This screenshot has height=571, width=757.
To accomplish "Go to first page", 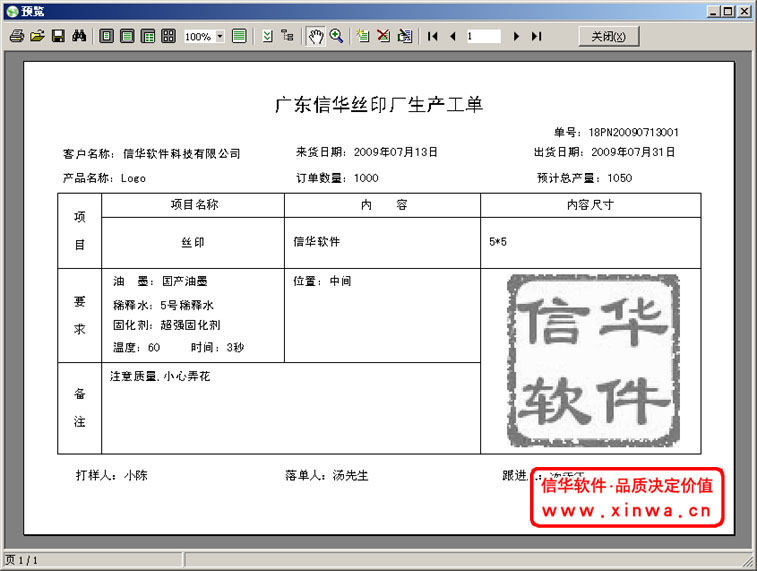I will pyautogui.click(x=433, y=36).
